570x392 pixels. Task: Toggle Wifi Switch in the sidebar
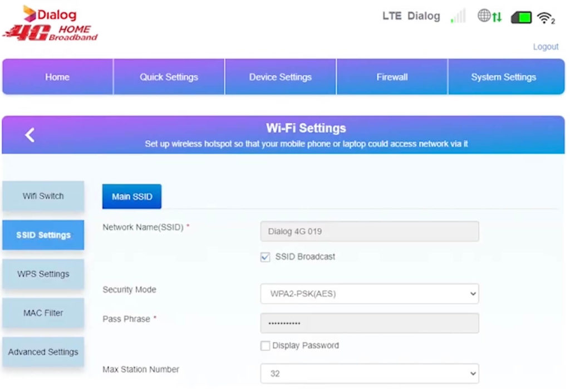43,196
